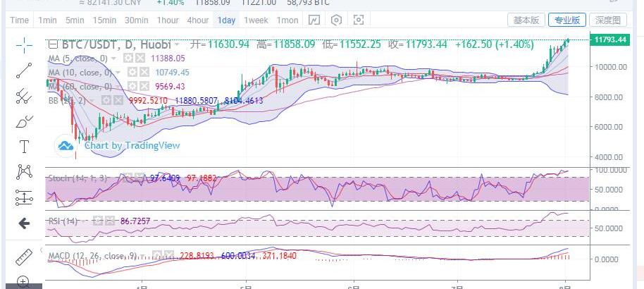Viewport: 644px width, 289px height.
Task: Remove the RSI (14) indicator
Action: click(x=109, y=221)
